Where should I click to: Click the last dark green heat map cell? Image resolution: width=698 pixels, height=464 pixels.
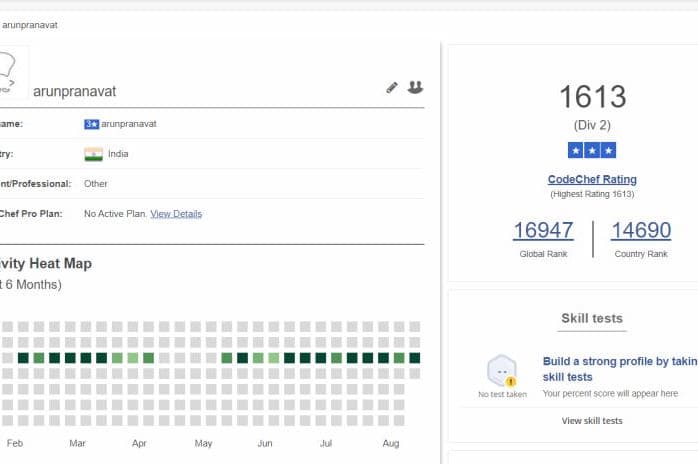(x=414, y=358)
